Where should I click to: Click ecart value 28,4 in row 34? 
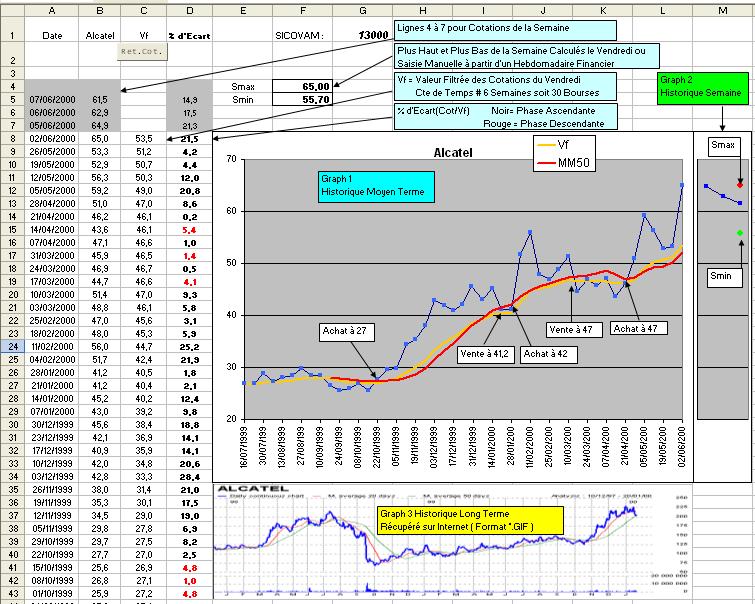click(x=190, y=477)
